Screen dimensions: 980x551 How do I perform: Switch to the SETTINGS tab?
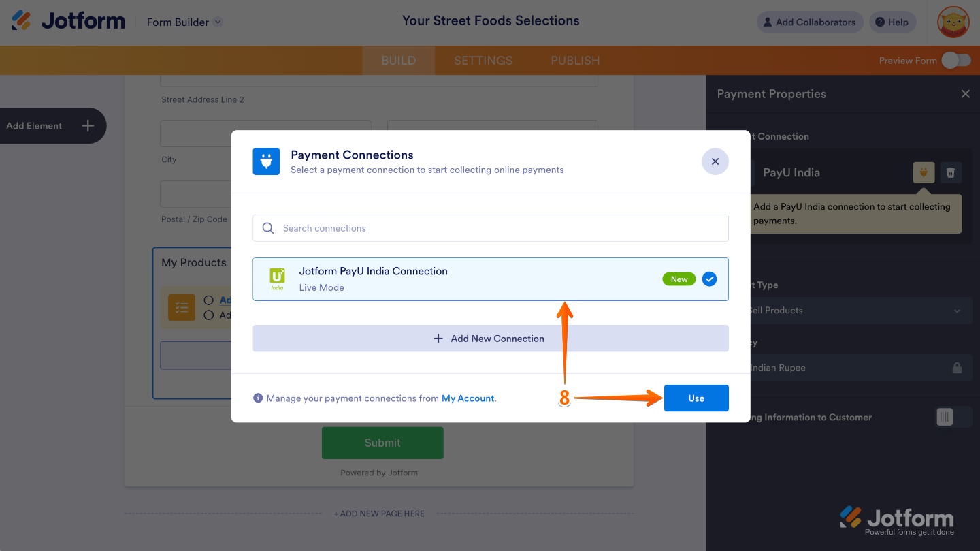click(483, 60)
